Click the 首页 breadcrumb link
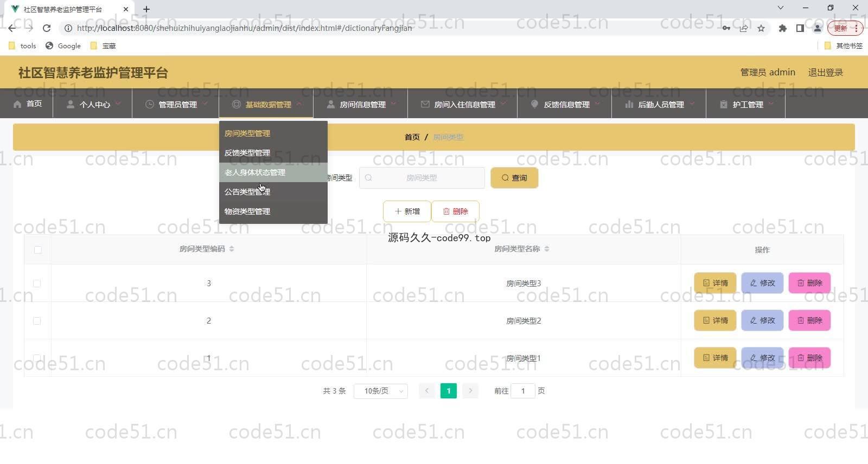This screenshot has width=868, height=464. [x=412, y=137]
